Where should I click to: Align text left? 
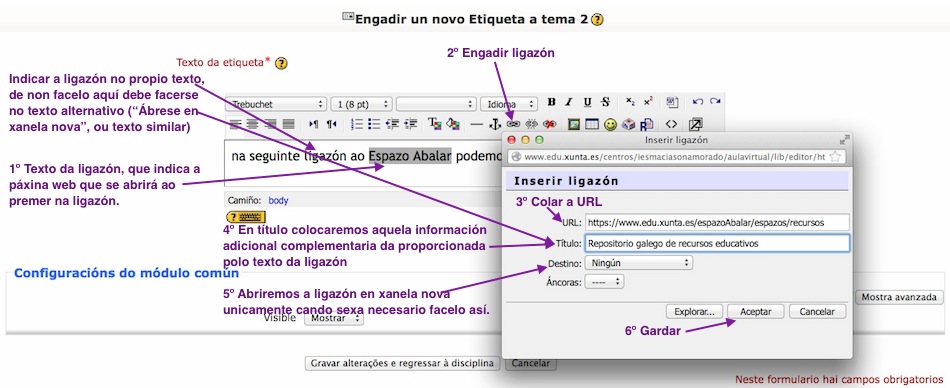coord(235,124)
